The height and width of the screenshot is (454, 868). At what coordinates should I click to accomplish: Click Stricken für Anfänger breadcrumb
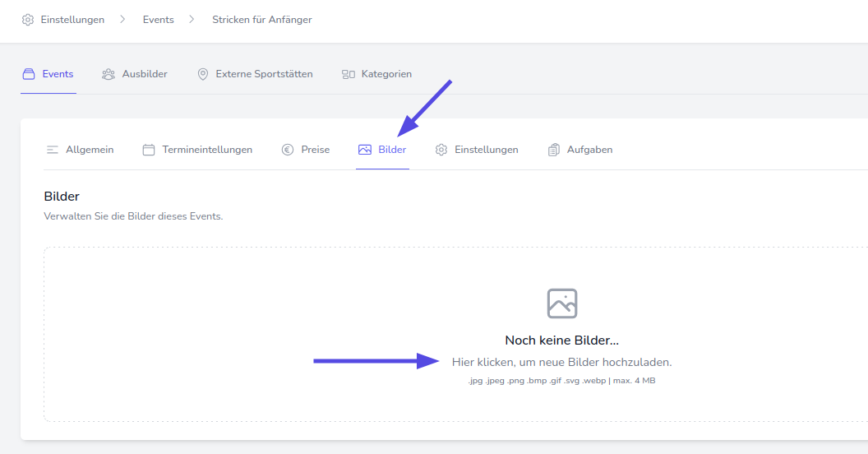pos(262,20)
